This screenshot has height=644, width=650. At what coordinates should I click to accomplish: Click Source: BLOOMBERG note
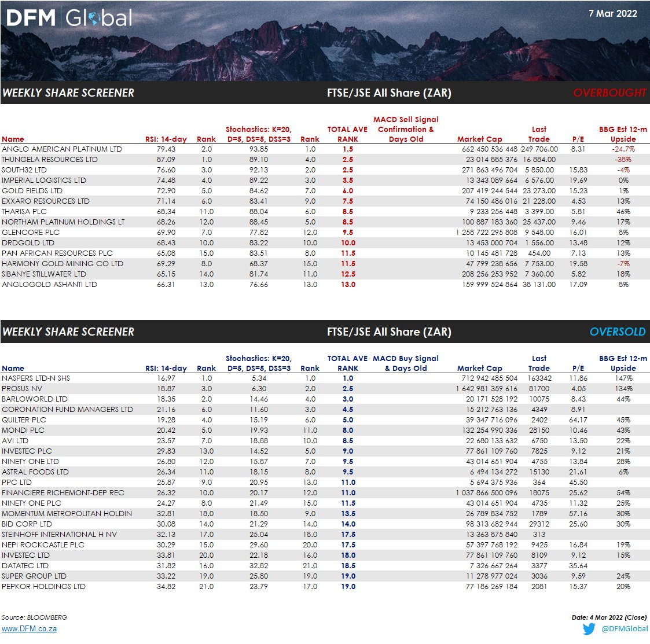[34, 617]
